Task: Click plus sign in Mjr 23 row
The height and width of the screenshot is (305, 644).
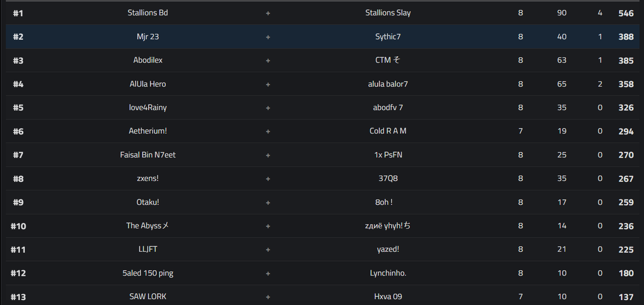Action: tap(268, 37)
